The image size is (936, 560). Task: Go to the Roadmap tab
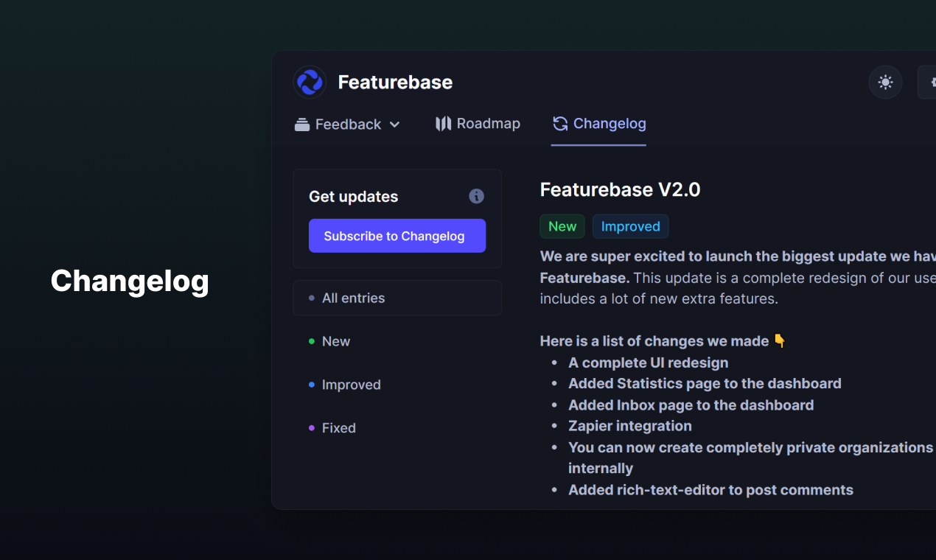[x=478, y=124]
